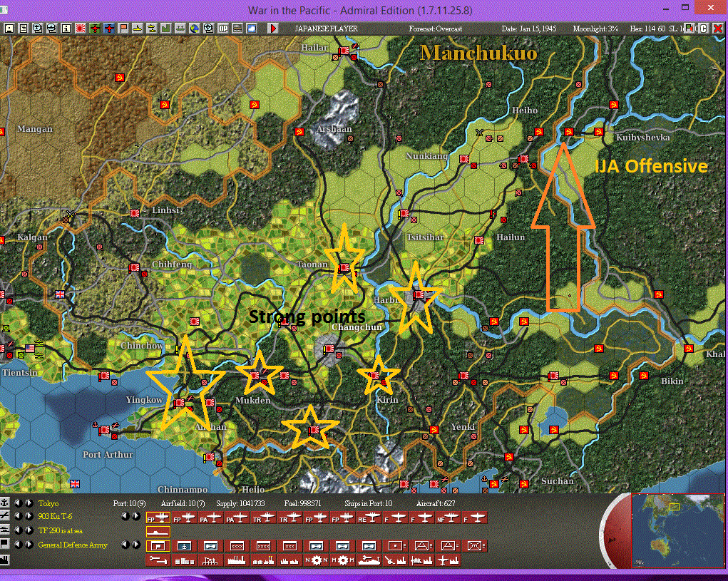728x581 pixels.
Task: Open Tokyo base name link
Action: coord(48,503)
